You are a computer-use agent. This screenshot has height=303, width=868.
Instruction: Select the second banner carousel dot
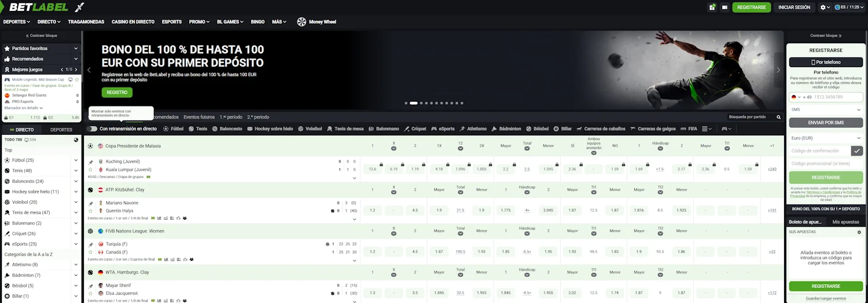pyautogui.click(x=414, y=103)
